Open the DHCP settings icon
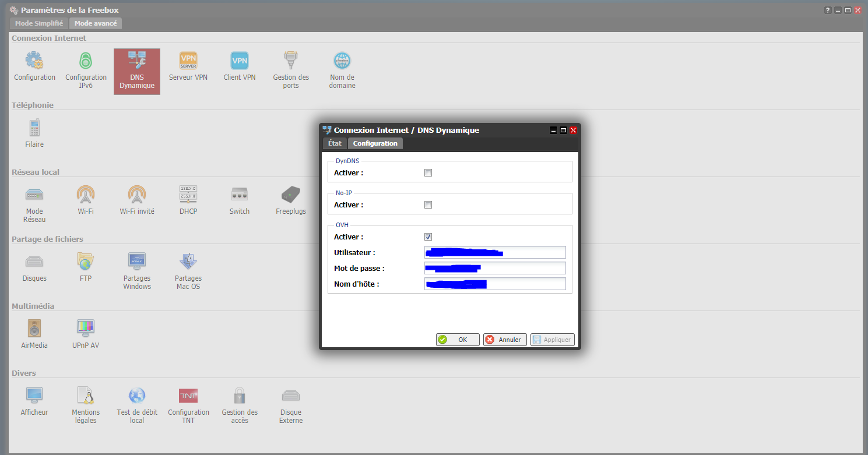The image size is (868, 455). tap(188, 200)
